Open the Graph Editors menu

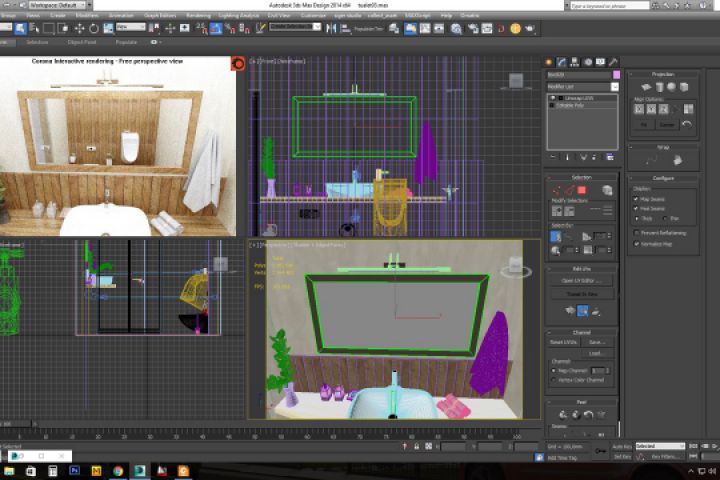[x=160, y=16]
